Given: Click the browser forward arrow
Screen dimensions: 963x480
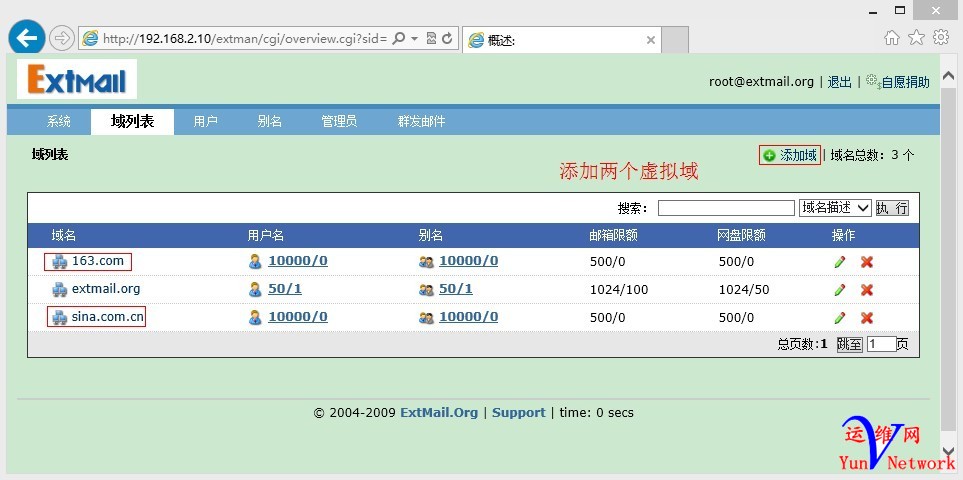Looking at the screenshot, I should pyautogui.click(x=61, y=39).
